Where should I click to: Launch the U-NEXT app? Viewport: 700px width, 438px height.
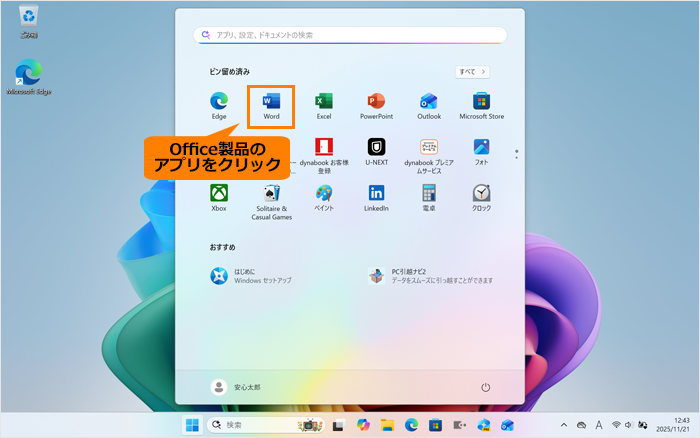[376, 152]
